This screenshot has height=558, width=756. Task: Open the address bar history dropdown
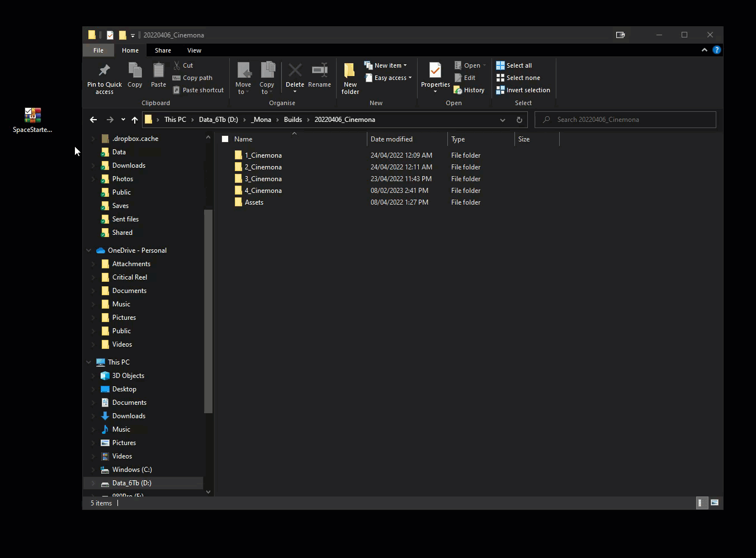point(502,120)
